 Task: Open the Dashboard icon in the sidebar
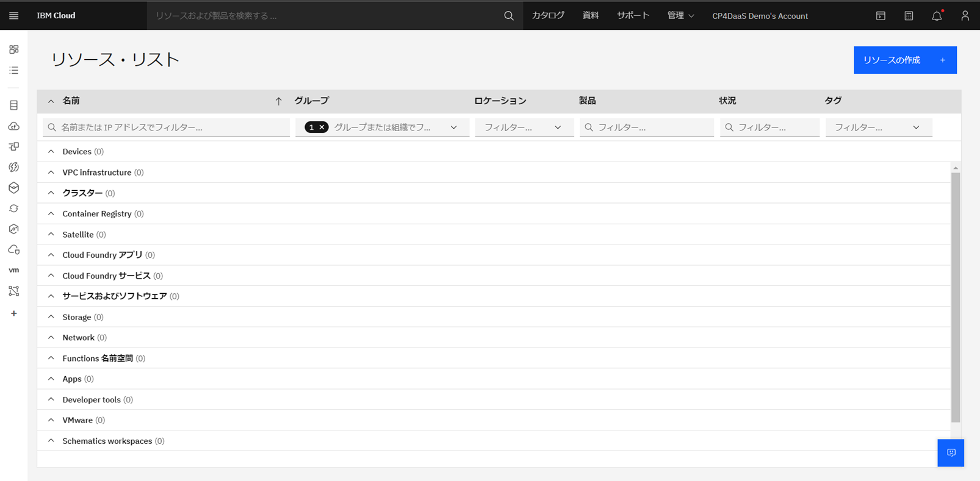pyautogui.click(x=13, y=49)
